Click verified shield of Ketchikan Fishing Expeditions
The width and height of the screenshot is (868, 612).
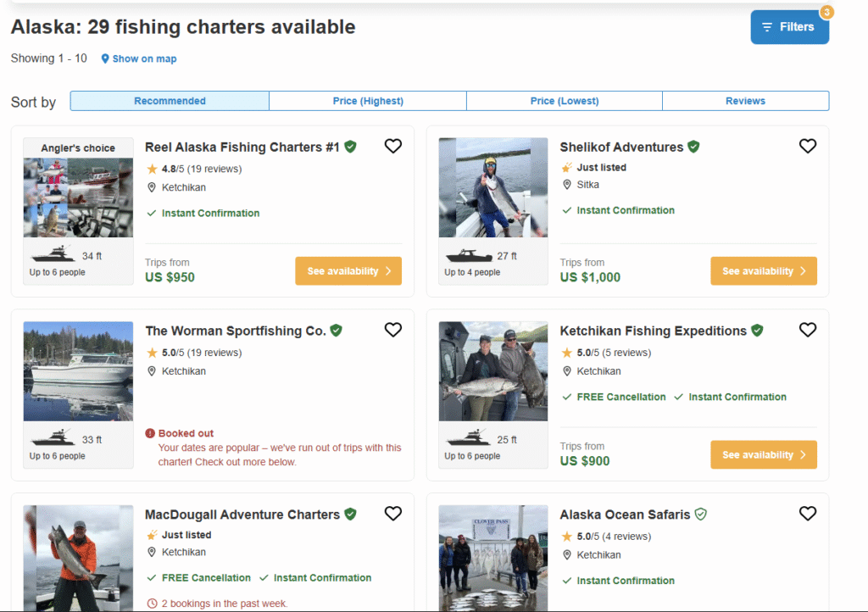point(757,331)
